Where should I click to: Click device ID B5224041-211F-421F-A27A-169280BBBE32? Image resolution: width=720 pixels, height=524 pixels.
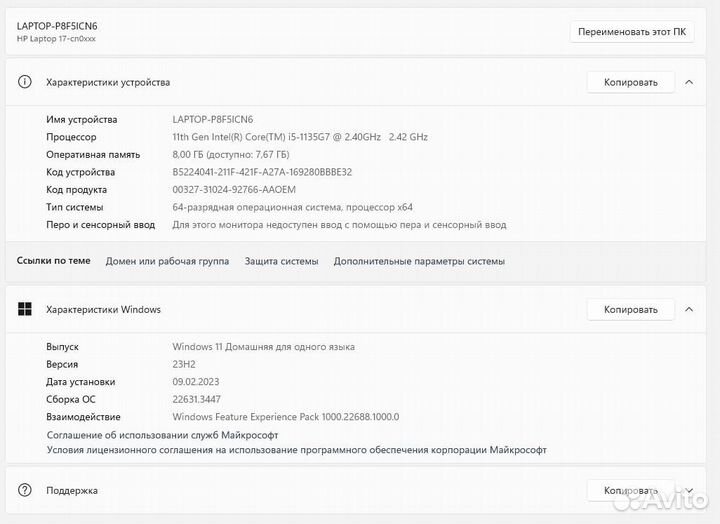tap(262, 172)
